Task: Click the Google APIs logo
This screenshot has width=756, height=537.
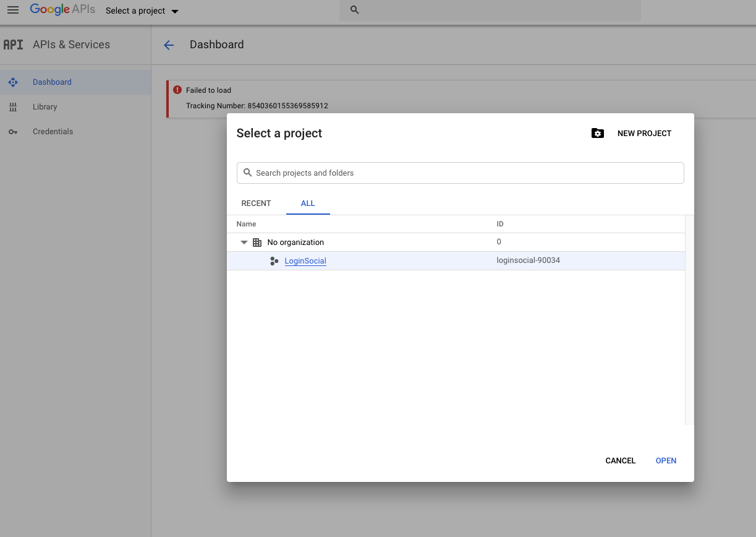Action: [x=61, y=10]
